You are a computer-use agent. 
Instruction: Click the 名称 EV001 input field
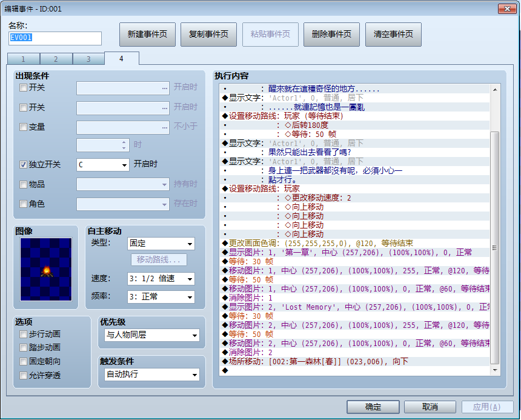(x=55, y=38)
